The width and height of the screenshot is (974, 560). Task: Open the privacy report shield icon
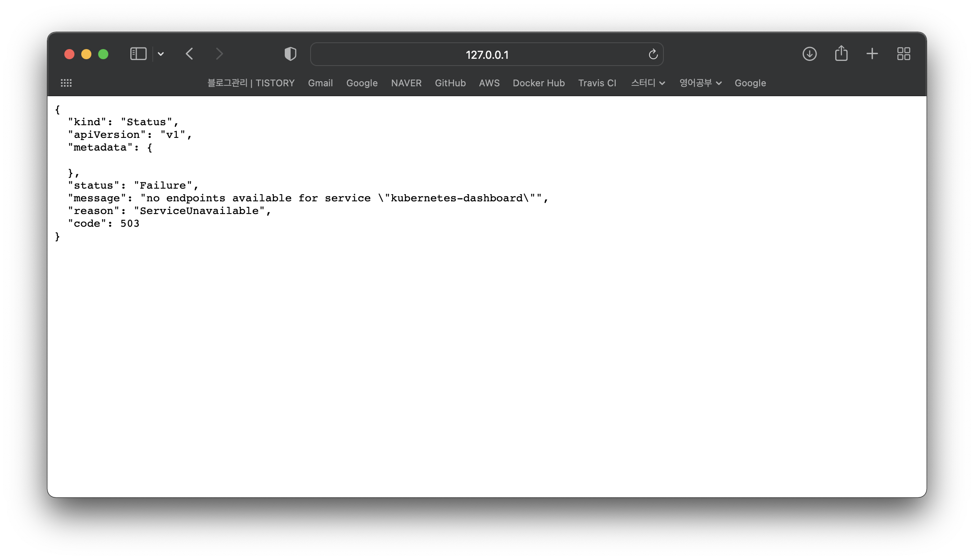[290, 54]
